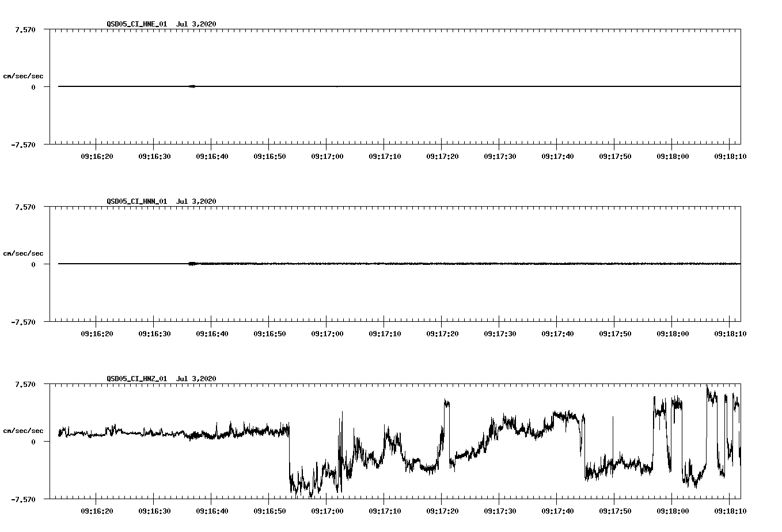Click 09:17:50 time label under HNN plot
Screen dimensions: 782x532
[x=615, y=333]
